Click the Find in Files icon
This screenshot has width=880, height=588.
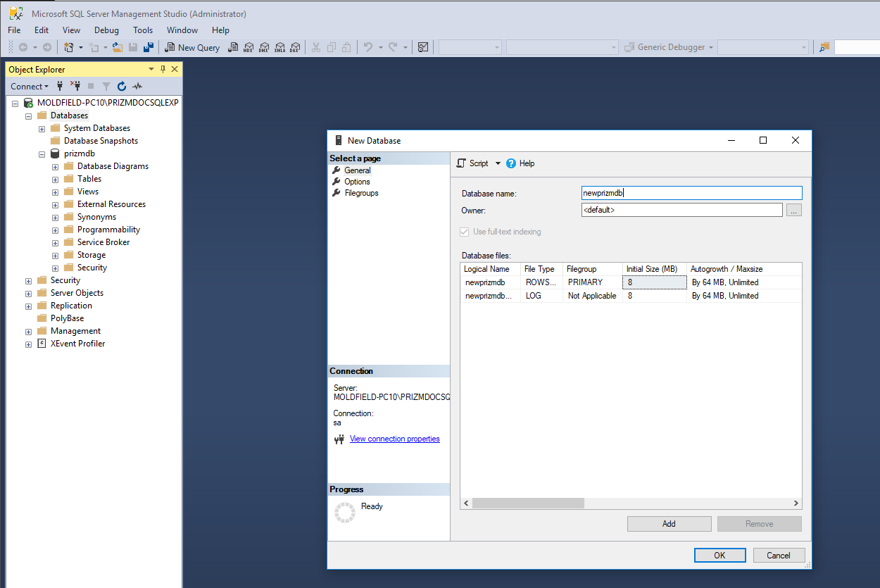coord(824,47)
